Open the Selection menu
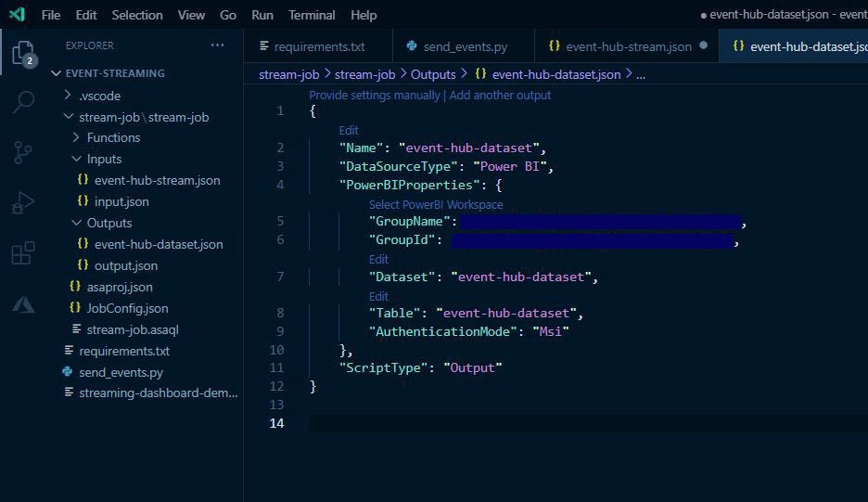Screen dimensions: 868x502 tap(137, 15)
